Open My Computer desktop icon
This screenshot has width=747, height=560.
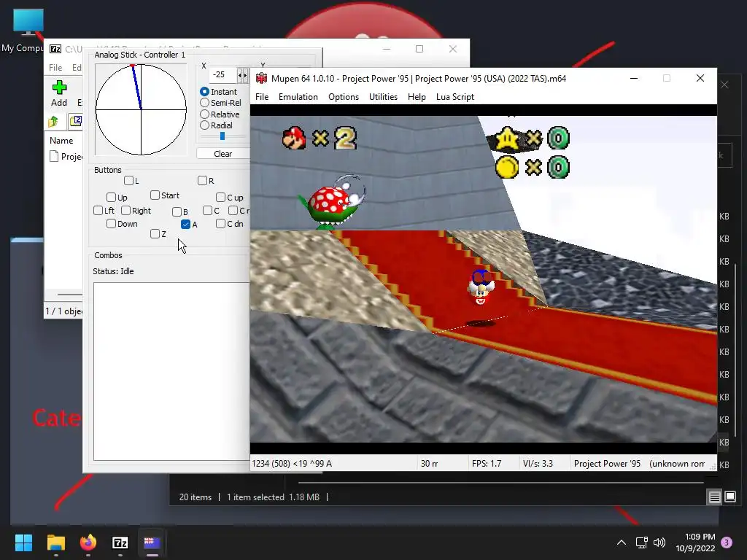pos(28,23)
